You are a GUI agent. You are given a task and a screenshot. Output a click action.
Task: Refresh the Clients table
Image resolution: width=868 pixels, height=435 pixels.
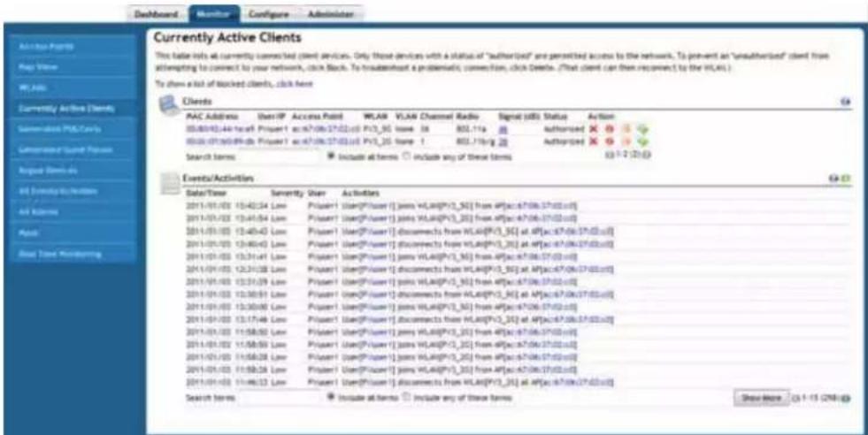(x=847, y=102)
